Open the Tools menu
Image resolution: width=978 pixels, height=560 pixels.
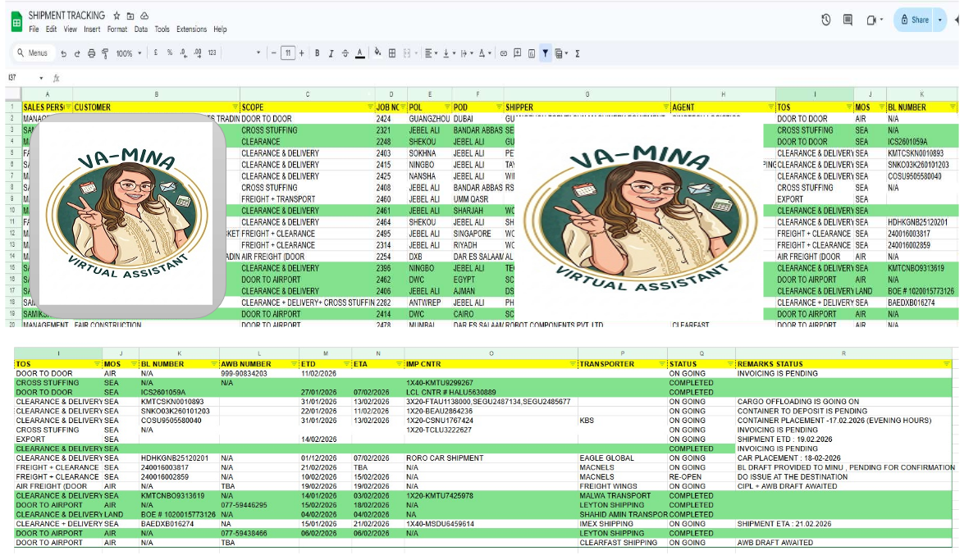point(162,30)
